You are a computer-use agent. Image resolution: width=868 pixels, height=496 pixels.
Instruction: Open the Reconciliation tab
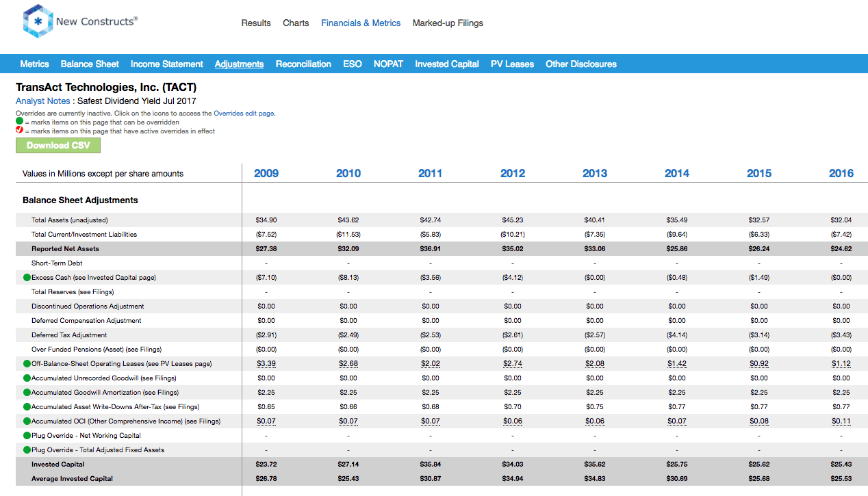[x=303, y=64]
